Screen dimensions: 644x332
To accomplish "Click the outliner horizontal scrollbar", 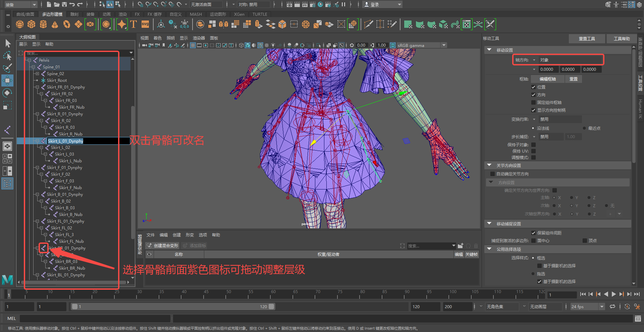I will coord(73,282).
